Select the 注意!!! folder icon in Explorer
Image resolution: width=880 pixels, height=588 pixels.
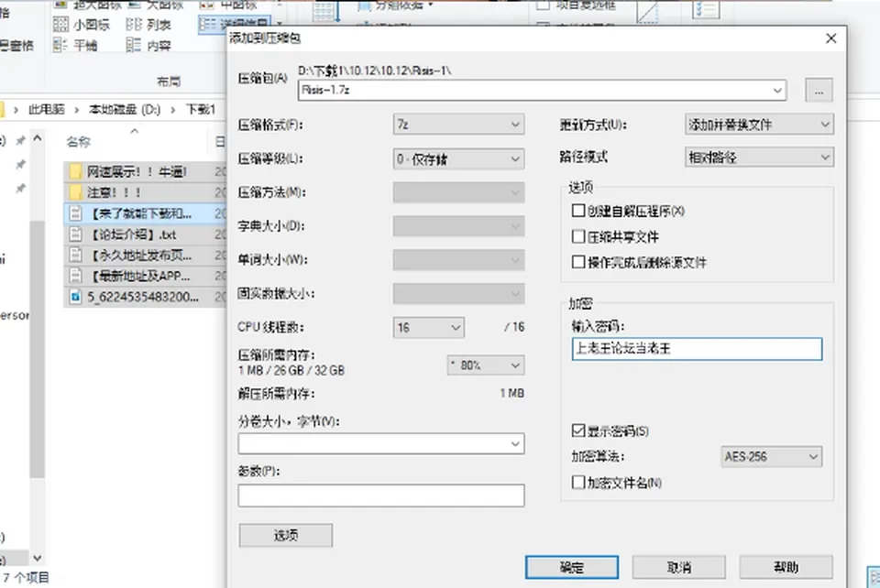[x=76, y=193]
